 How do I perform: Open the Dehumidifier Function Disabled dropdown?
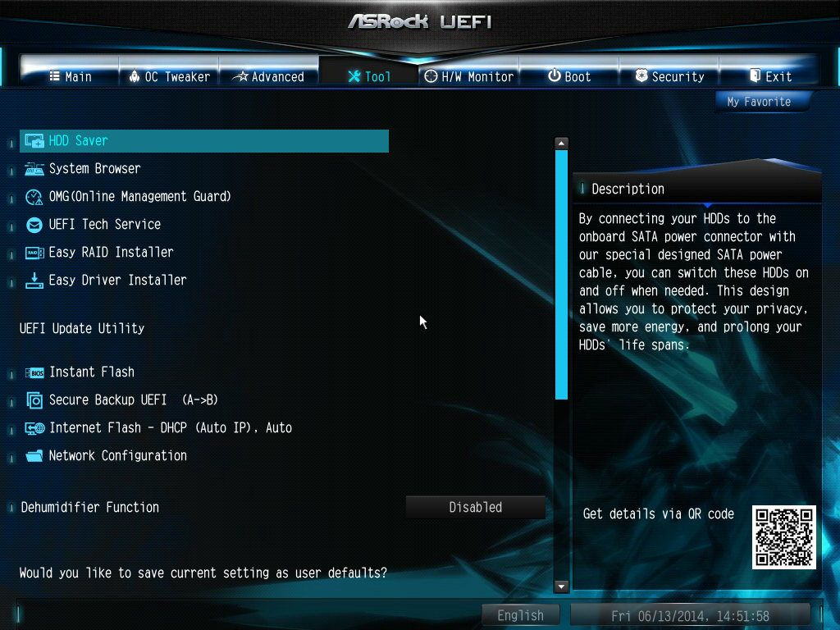475,507
